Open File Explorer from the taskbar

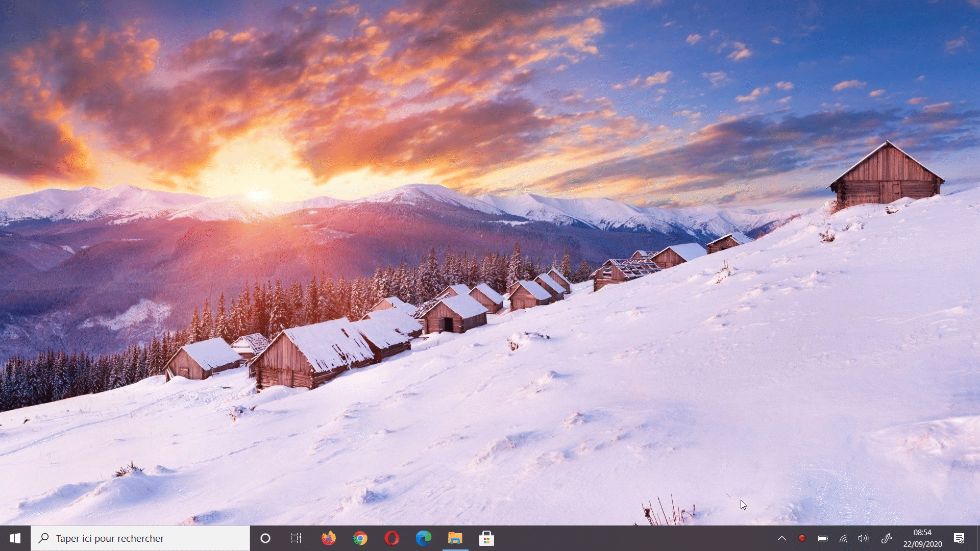455,538
